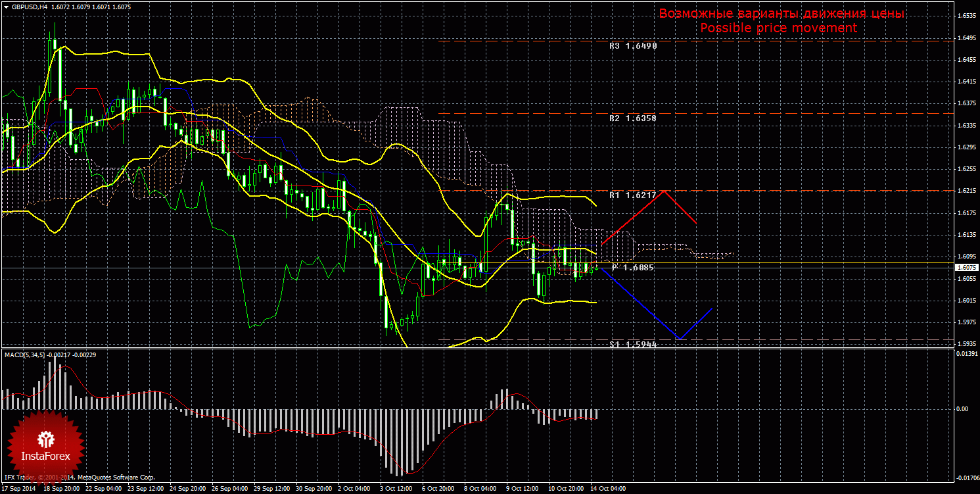Click the 1.6415 price axis value

click(966, 82)
